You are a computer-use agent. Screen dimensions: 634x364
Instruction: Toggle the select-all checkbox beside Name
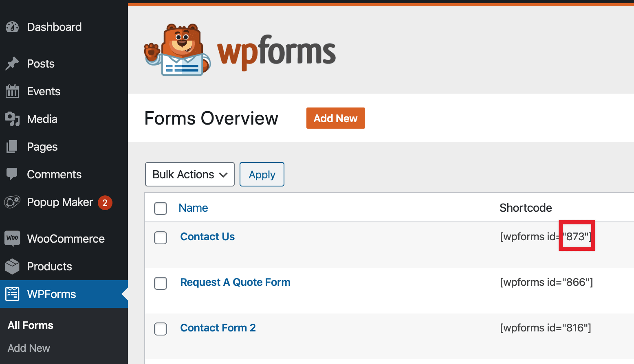point(161,208)
